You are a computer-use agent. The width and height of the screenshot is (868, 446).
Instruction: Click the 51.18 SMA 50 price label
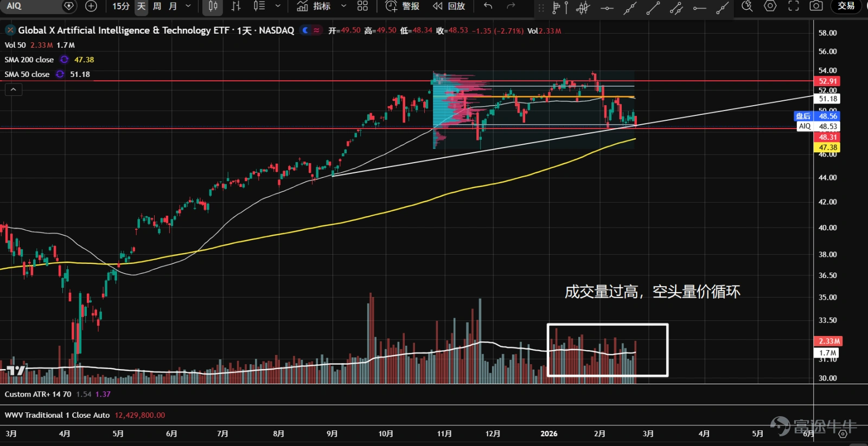tap(828, 99)
